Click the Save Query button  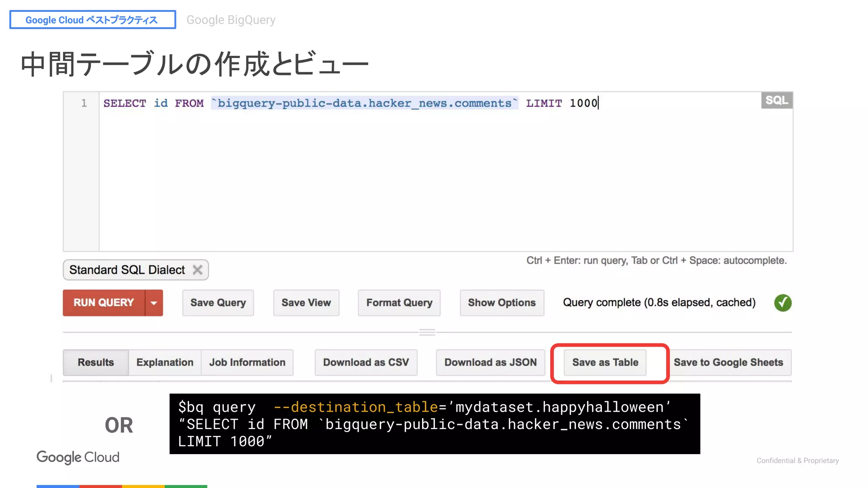click(218, 302)
